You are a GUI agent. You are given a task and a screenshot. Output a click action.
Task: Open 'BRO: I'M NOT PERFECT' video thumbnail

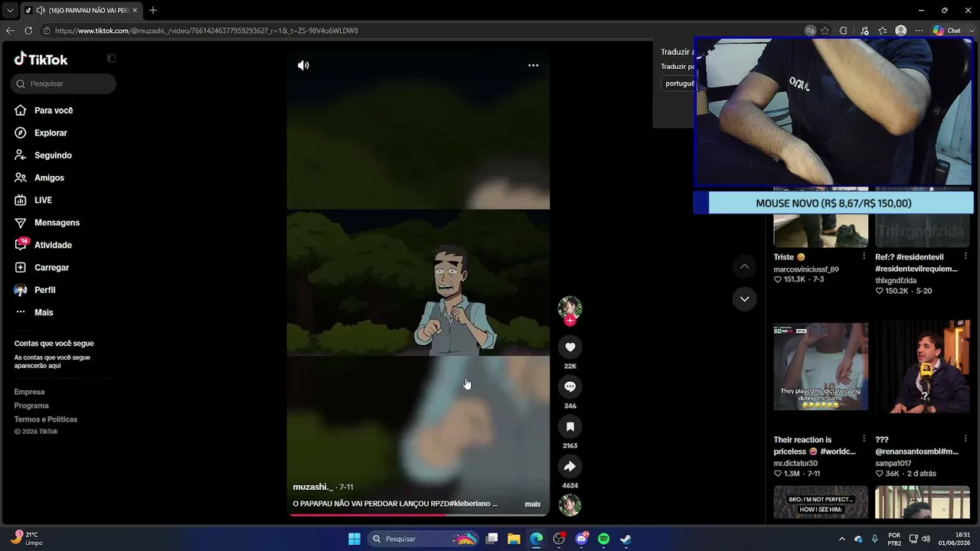point(821,502)
